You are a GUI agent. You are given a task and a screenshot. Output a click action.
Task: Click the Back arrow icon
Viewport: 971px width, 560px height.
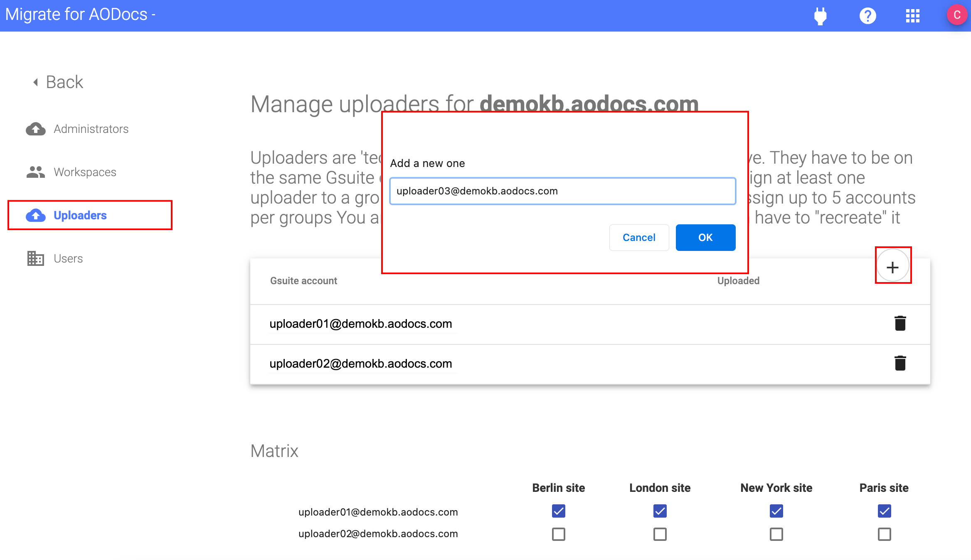36,82
